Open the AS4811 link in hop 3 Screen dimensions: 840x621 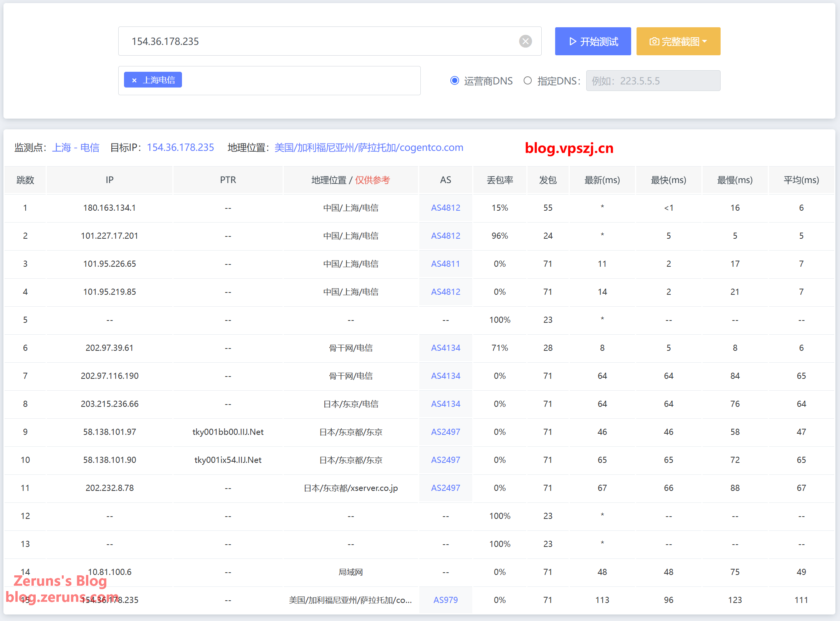[445, 264]
